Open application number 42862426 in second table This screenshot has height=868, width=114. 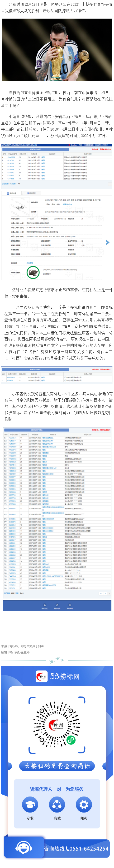(x=11, y=377)
